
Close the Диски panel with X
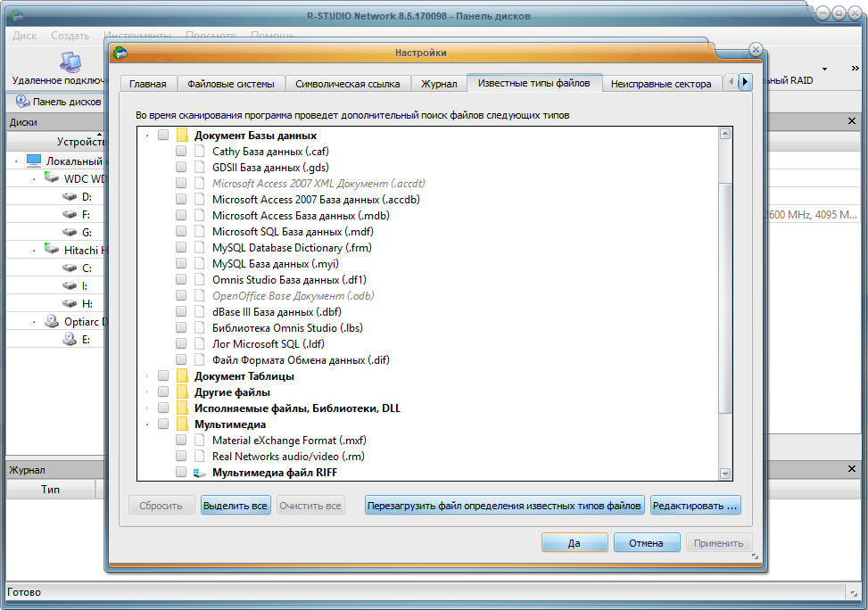pos(851,120)
